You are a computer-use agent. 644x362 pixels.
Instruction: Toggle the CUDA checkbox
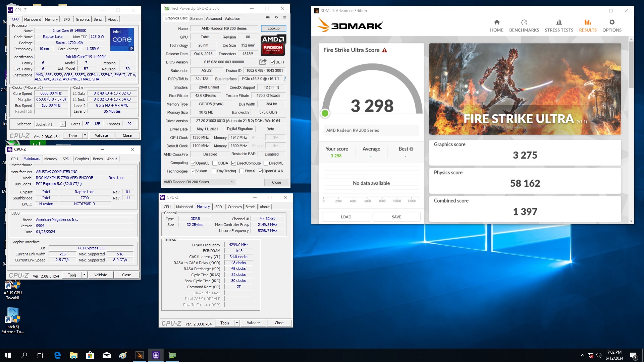(x=215, y=163)
